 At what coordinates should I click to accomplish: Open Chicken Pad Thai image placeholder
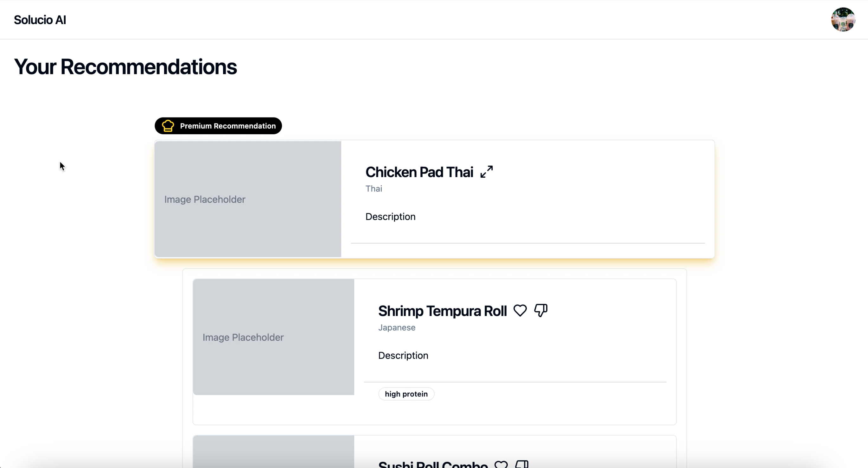coord(248,199)
